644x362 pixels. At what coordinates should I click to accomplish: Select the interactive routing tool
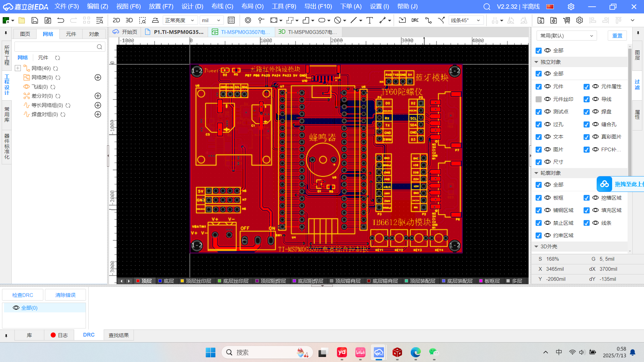[x=428, y=20]
